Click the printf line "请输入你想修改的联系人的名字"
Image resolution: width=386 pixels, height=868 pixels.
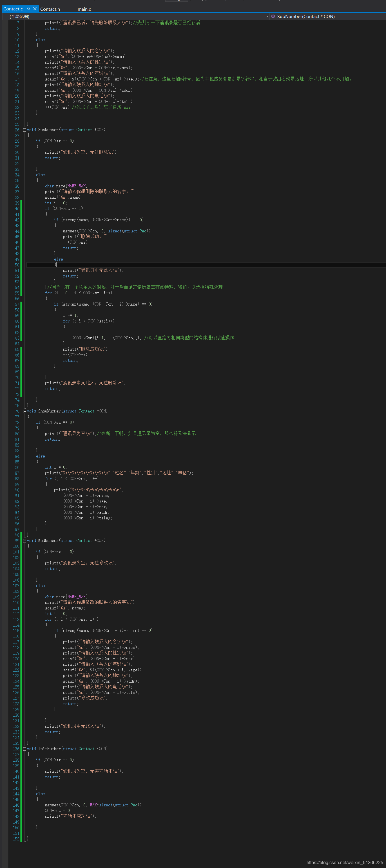coord(91,602)
